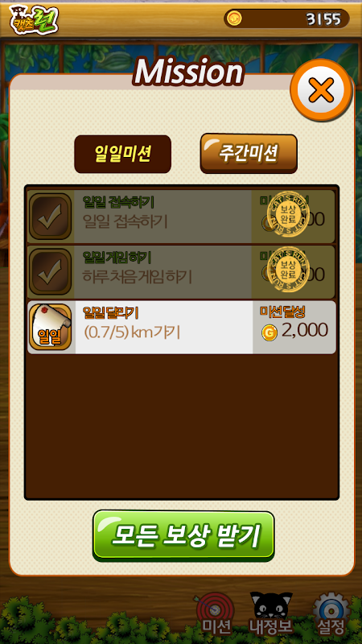
Task: Select the 일일미션 daily mission tab
Action: [x=123, y=154]
